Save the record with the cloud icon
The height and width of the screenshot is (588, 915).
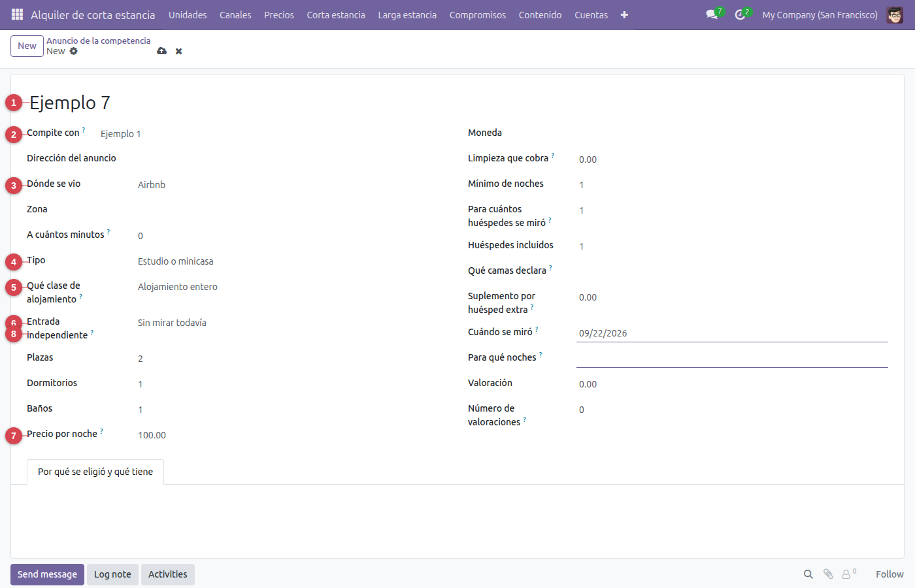161,51
